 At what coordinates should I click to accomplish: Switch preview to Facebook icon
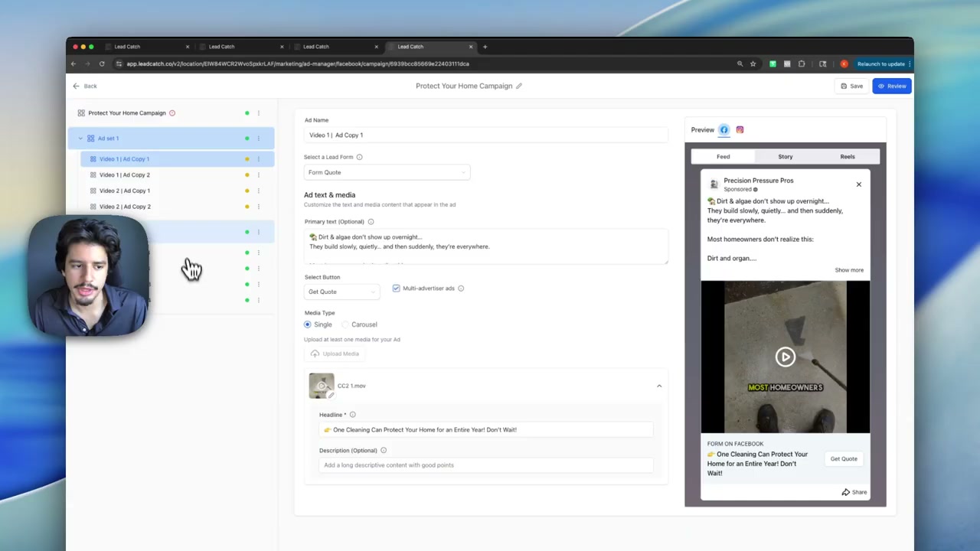tap(724, 130)
